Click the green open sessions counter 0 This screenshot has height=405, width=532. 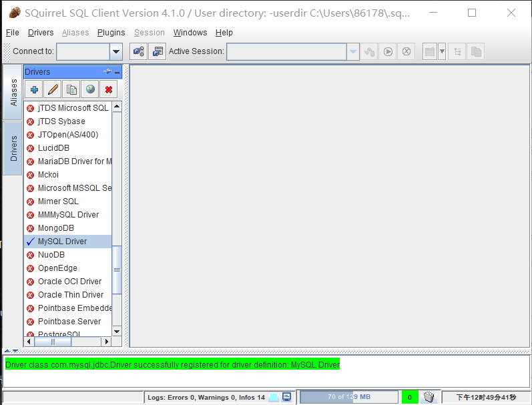(410, 397)
